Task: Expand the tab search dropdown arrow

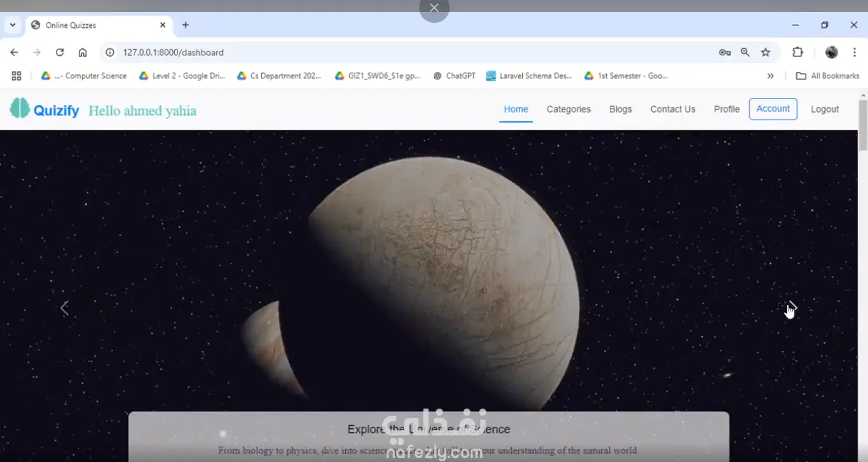Action: tap(12, 25)
